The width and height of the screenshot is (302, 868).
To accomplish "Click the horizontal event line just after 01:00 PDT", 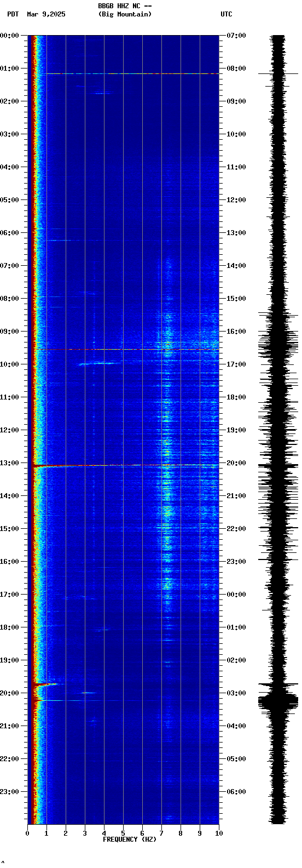I will point(132,73).
